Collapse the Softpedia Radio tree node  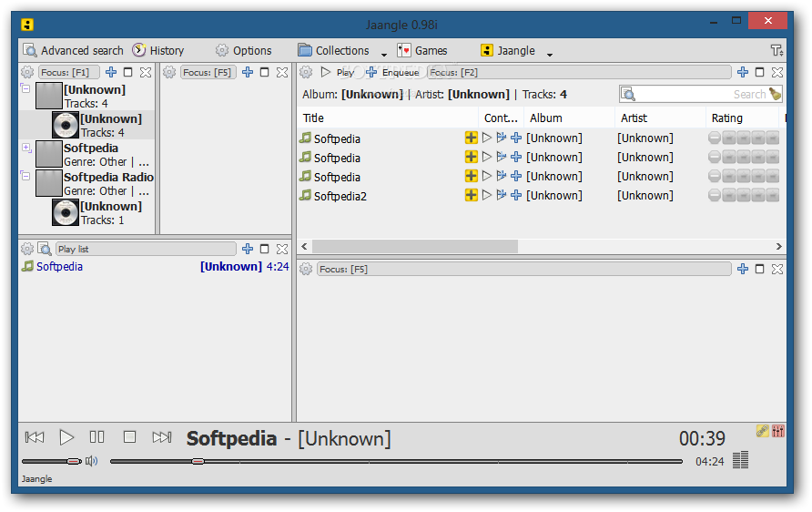point(25,175)
